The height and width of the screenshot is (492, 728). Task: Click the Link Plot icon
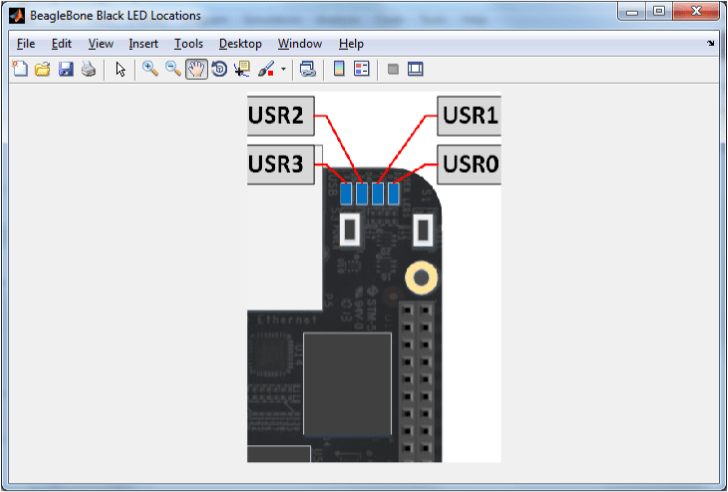pos(308,69)
